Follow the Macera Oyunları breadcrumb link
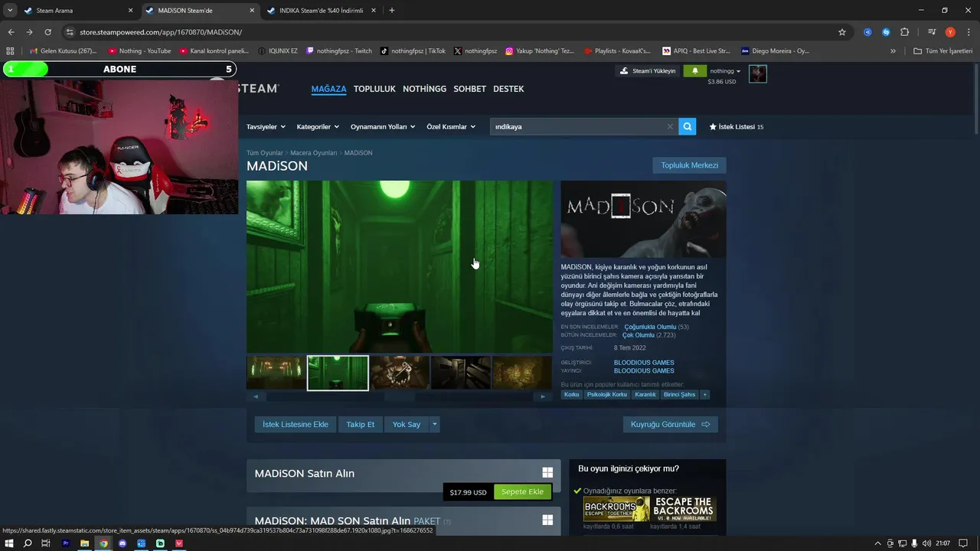The height and width of the screenshot is (551, 980). point(313,153)
